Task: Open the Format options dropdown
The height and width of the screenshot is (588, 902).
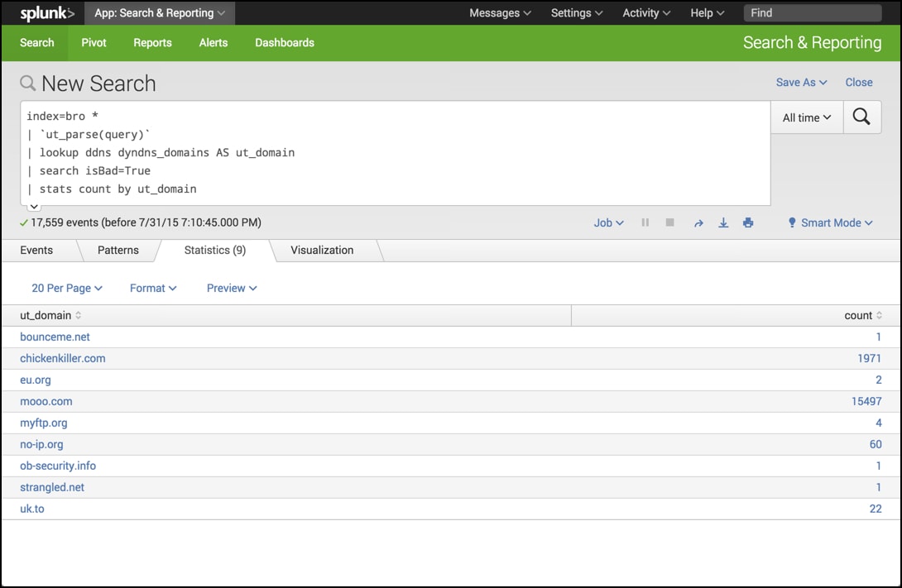Action: pos(153,288)
